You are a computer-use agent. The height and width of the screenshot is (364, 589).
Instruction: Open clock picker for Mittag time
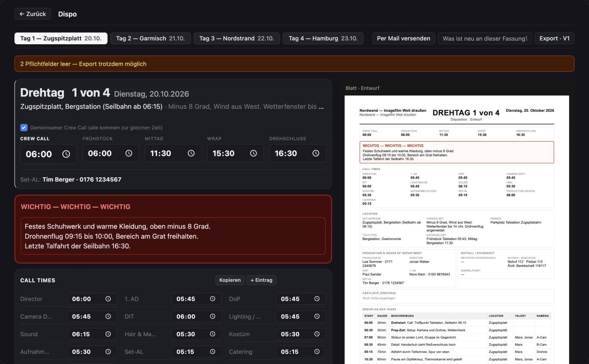tap(191, 153)
